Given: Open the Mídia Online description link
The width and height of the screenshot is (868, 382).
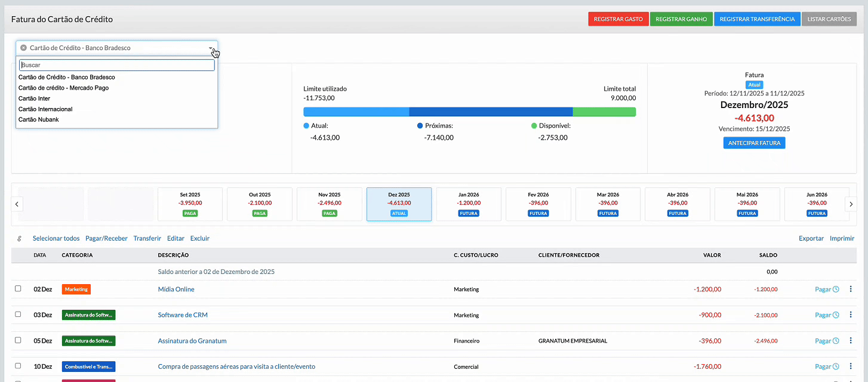Looking at the screenshot, I should tap(176, 289).
